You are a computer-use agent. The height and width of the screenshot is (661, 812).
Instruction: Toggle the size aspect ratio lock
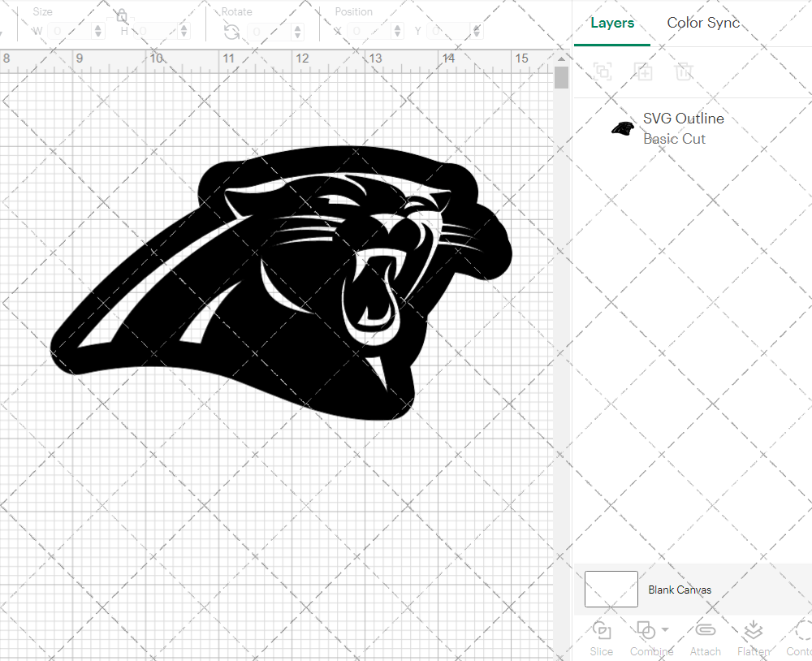[122, 15]
